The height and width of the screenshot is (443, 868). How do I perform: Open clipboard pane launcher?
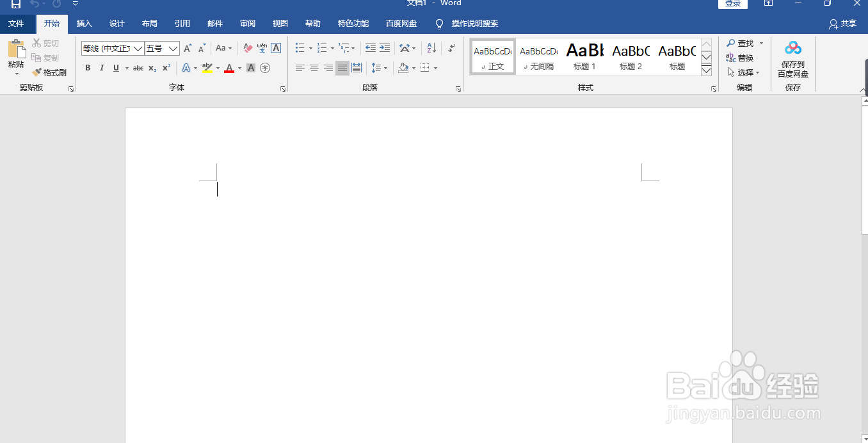pyautogui.click(x=71, y=89)
